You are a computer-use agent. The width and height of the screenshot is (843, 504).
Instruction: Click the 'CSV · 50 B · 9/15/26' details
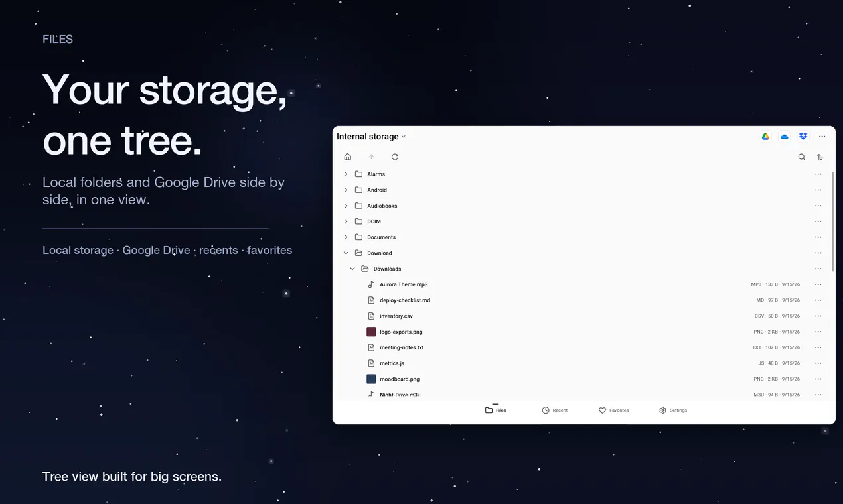click(777, 316)
